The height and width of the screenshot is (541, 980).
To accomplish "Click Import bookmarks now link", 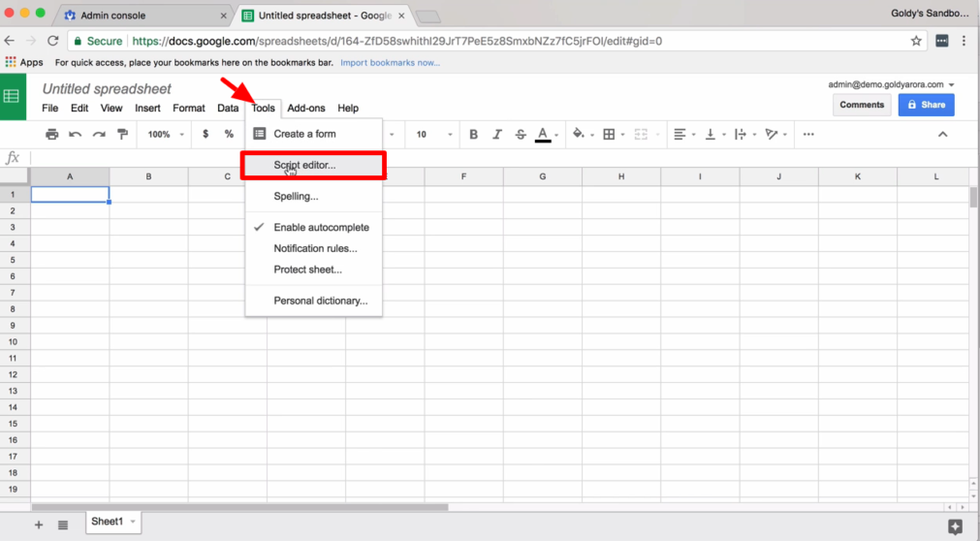I will click(x=390, y=63).
